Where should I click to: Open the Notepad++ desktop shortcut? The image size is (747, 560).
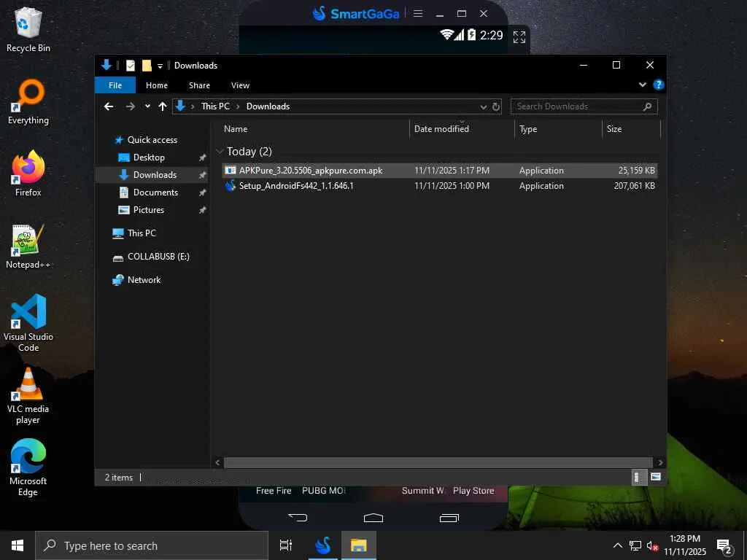[x=28, y=246]
